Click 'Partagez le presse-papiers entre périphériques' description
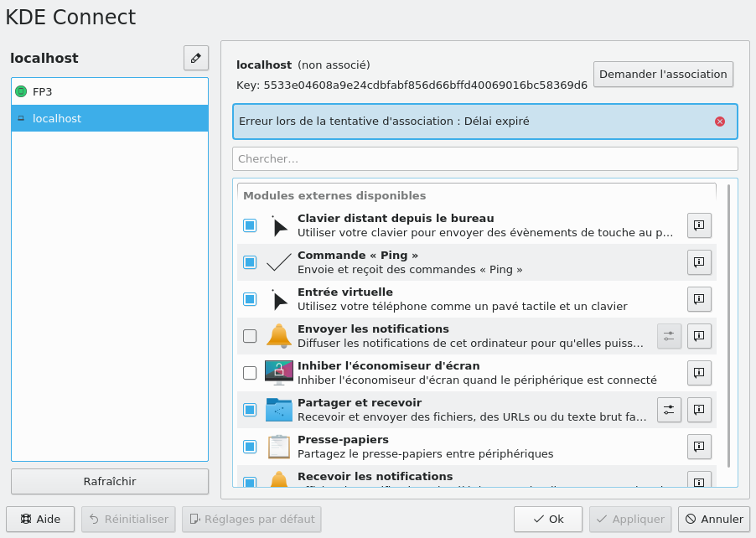Viewport: 756px width, 538px height. pos(425,454)
